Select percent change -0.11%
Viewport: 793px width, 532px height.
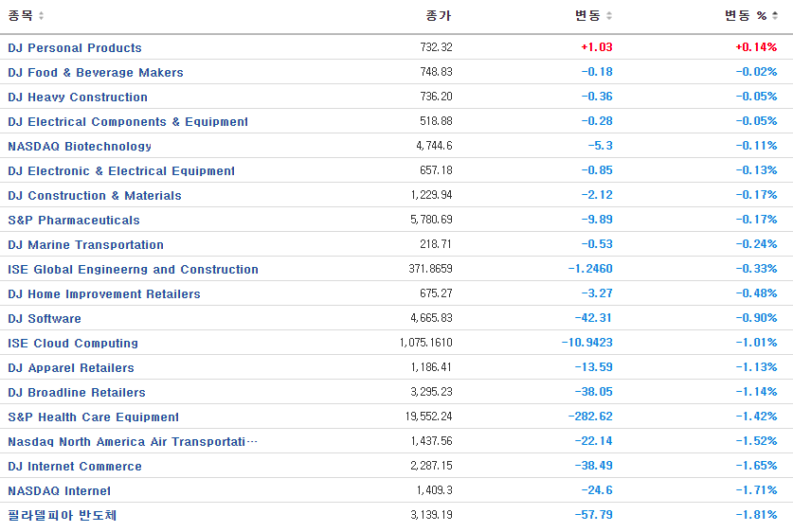tap(756, 146)
